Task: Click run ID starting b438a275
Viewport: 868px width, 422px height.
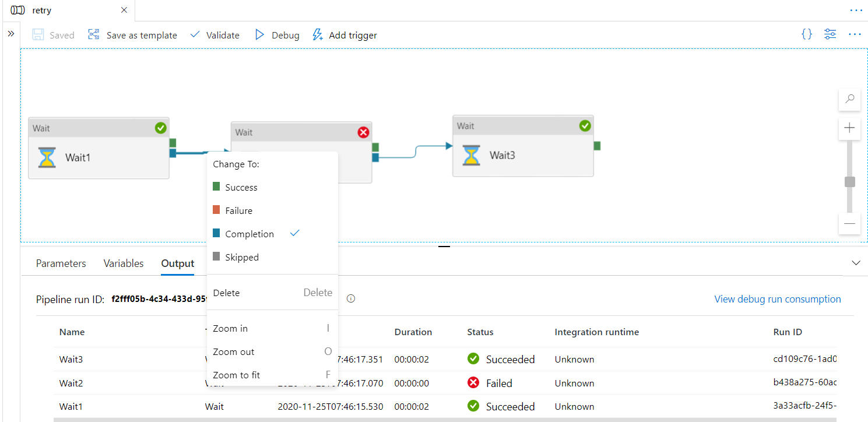Action: click(805, 383)
